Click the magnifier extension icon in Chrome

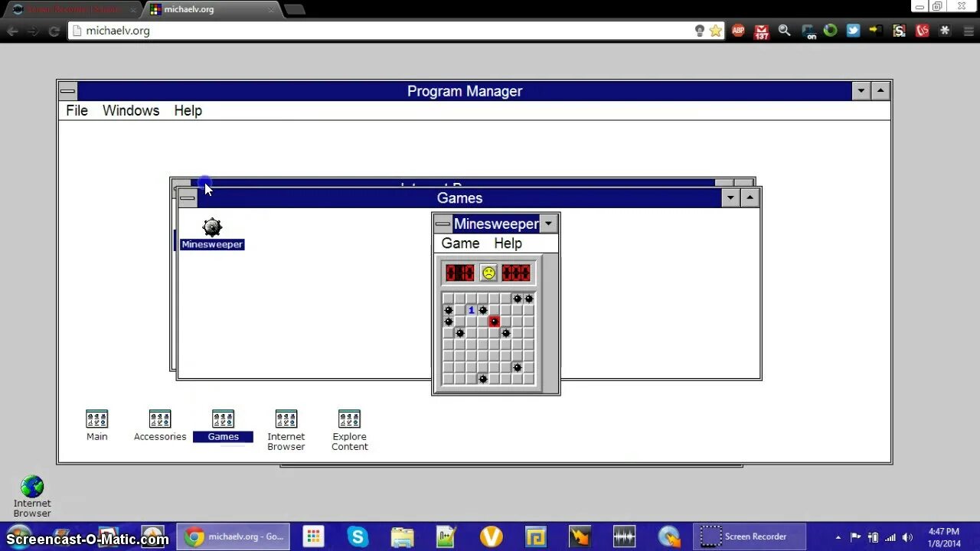point(784,31)
